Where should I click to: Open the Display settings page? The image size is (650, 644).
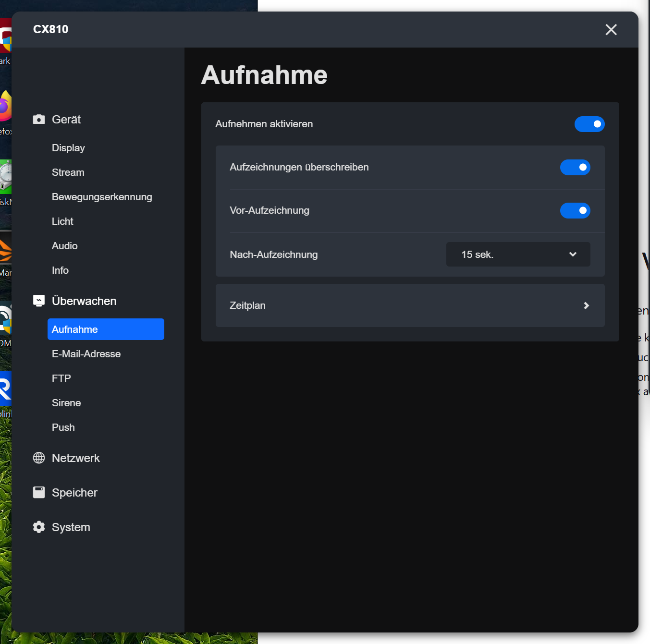pos(68,148)
